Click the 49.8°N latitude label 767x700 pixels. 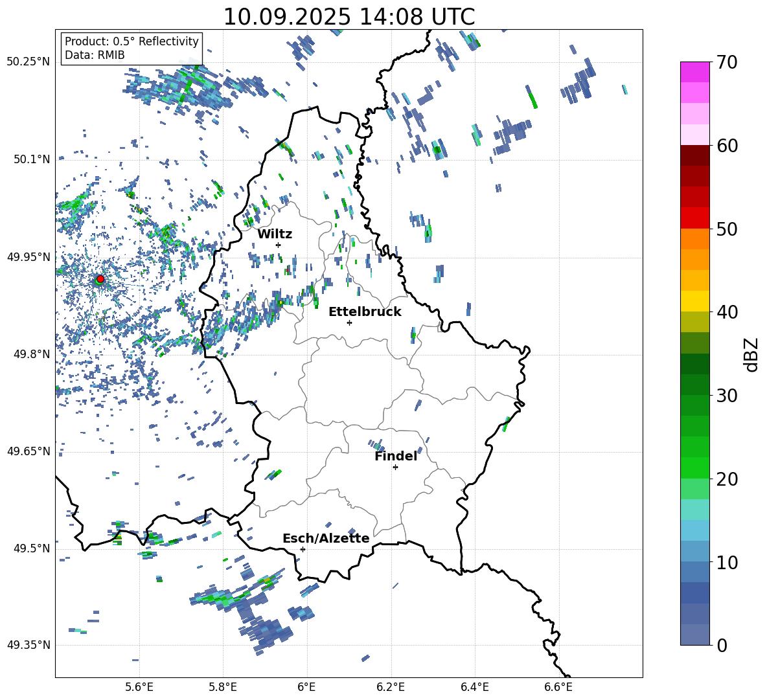(31, 354)
